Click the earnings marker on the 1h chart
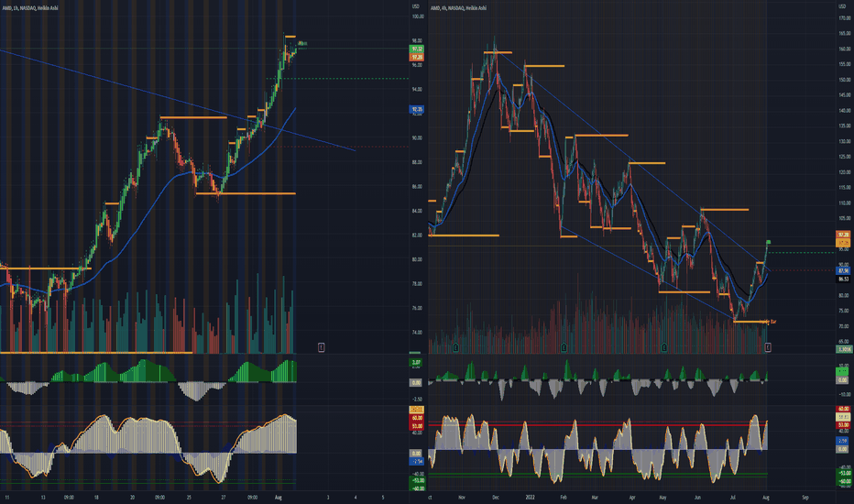 click(x=322, y=347)
